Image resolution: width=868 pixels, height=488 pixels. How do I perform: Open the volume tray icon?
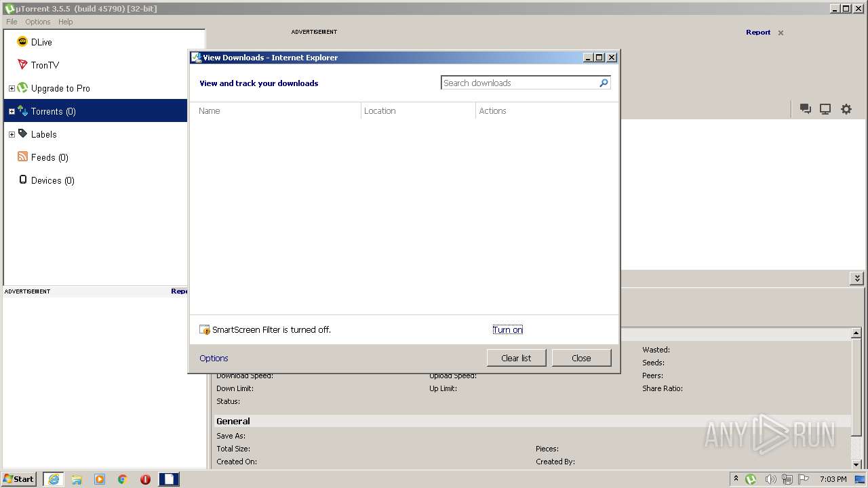tap(770, 479)
